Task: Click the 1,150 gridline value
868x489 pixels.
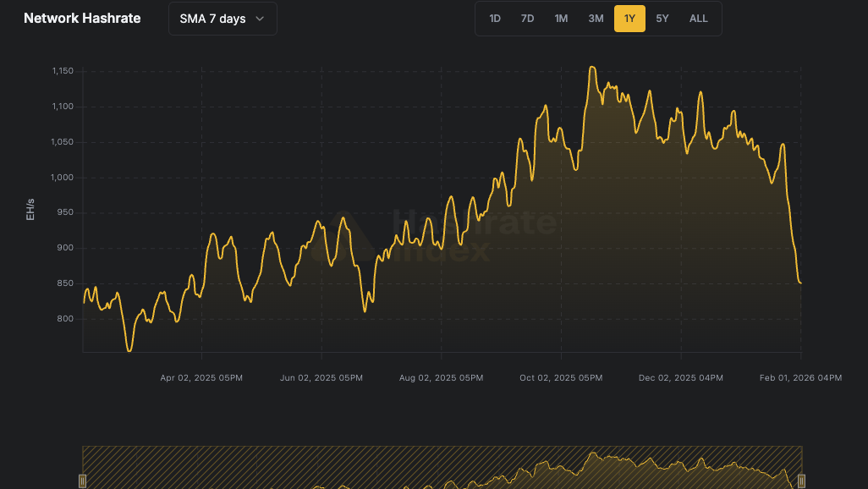Action: click(x=63, y=71)
